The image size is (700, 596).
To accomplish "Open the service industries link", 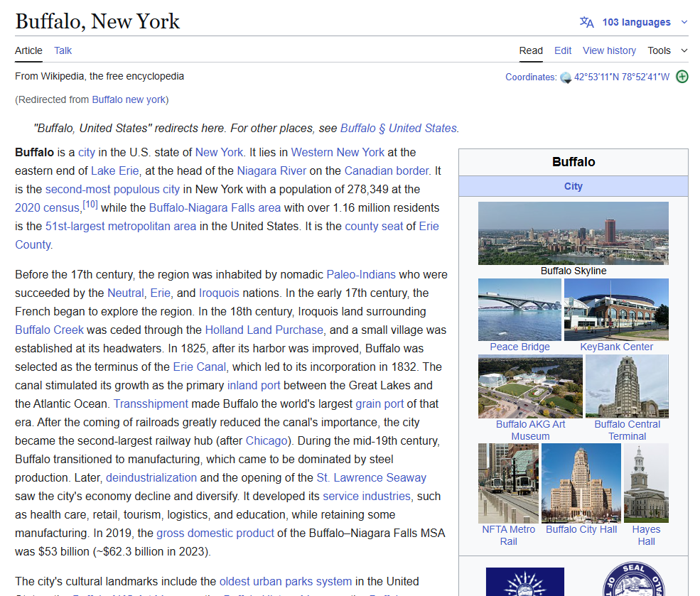I will pos(367,497).
